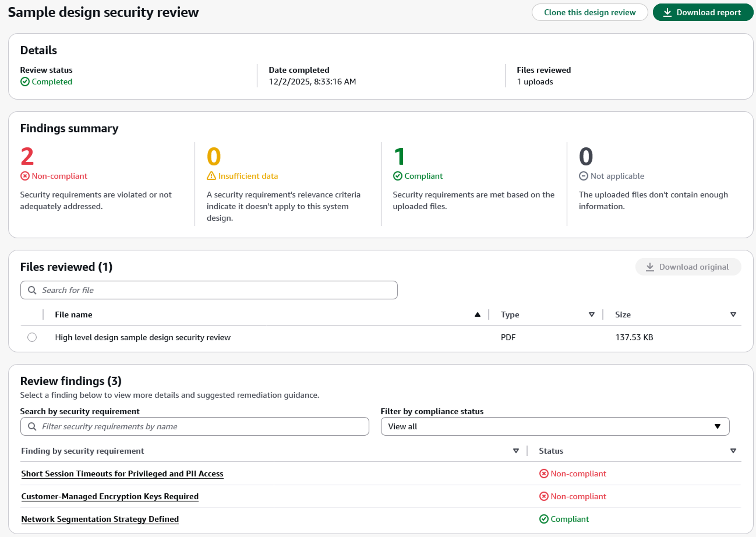
Task: Click the red Non-compliant summary cross icon
Action: click(x=25, y=176)
